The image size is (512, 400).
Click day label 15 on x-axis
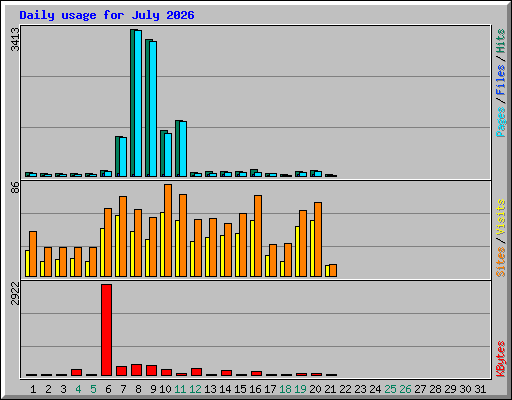(x=240, y=389)
